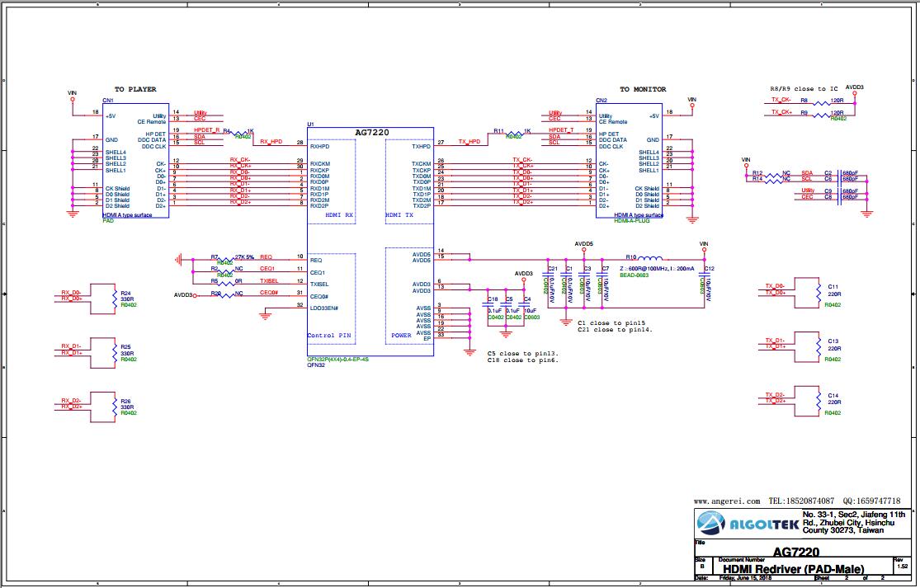920x588 pixels.
Task: Select the "R4" resistor designator near HPDET_R
Action: pyautogui.click(x=226, y=131)
